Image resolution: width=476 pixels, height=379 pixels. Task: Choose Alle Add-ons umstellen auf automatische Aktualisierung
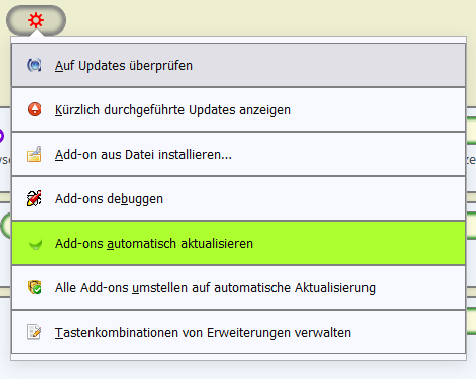(x=238, y=288)
